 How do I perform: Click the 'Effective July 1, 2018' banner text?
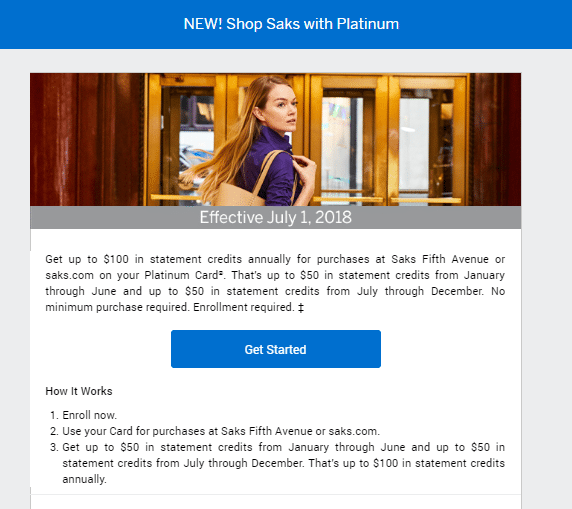(275, 217)
